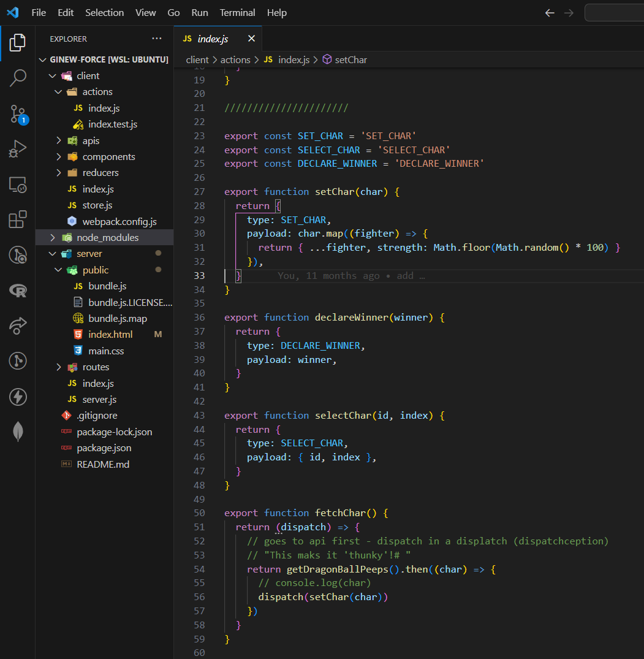Click line number 50 in the gutter
644x659 pixels.
click(x=199, y=513)
